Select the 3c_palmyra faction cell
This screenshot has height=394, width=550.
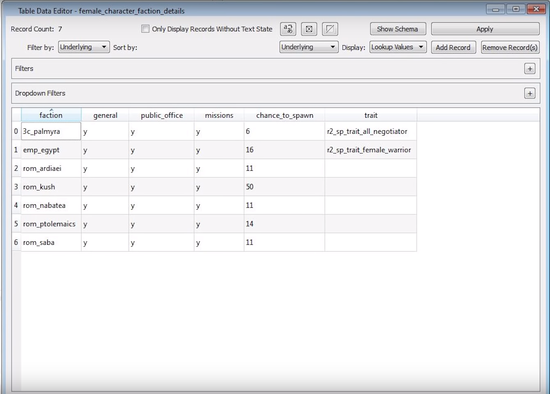pyautogui.click(x=51, y=131)
